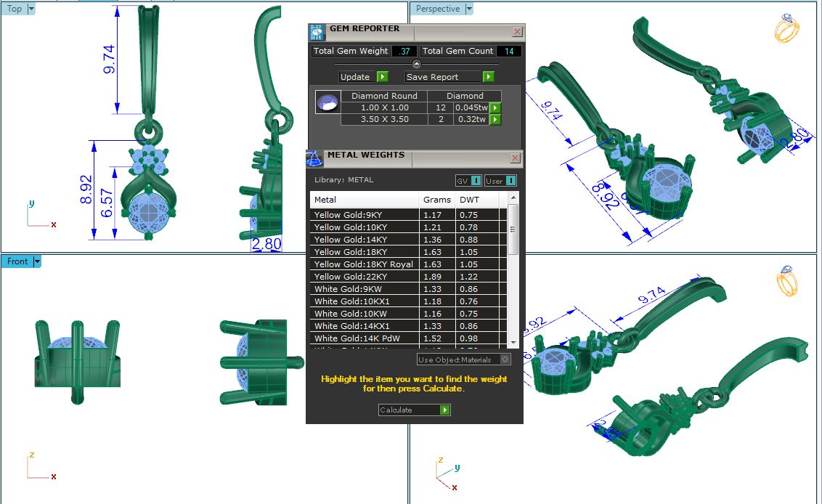Click green arrow for 1.00 X 1.00 diamonds

495,107
